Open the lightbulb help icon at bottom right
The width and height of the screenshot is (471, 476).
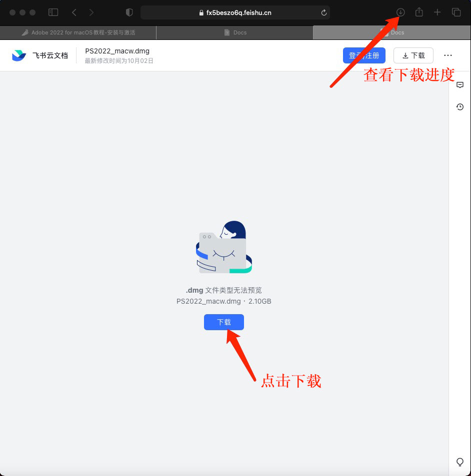pos(459,462)
